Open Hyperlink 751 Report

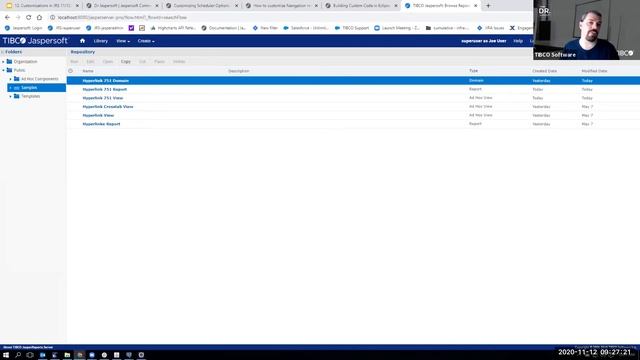(104, 89)
